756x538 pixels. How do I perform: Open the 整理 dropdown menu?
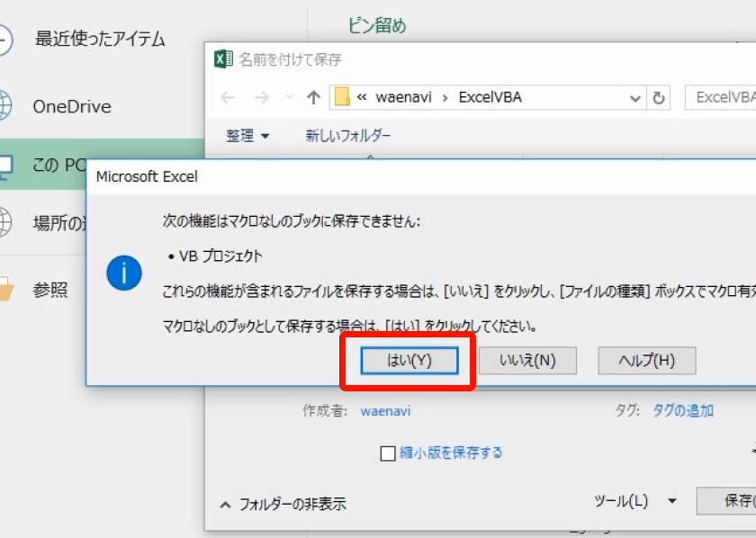point(247,136)
